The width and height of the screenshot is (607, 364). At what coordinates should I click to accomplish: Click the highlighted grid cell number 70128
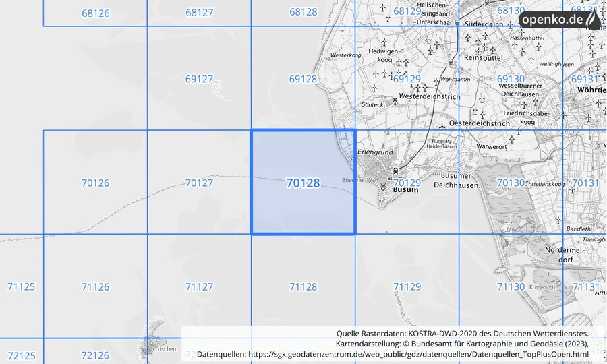tap(303, 183)
